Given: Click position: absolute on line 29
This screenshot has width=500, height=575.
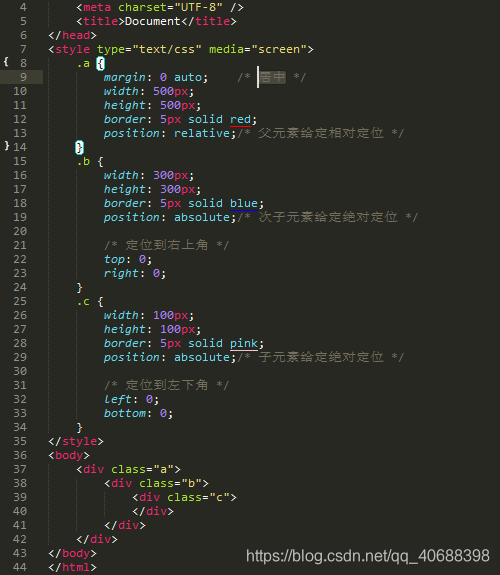Looking at the screenshot, I should coord(170,357).
